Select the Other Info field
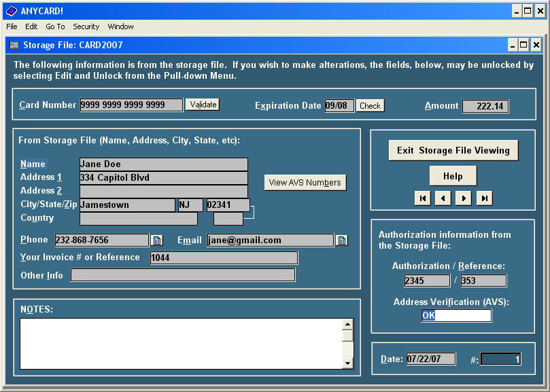 point(183,275)
